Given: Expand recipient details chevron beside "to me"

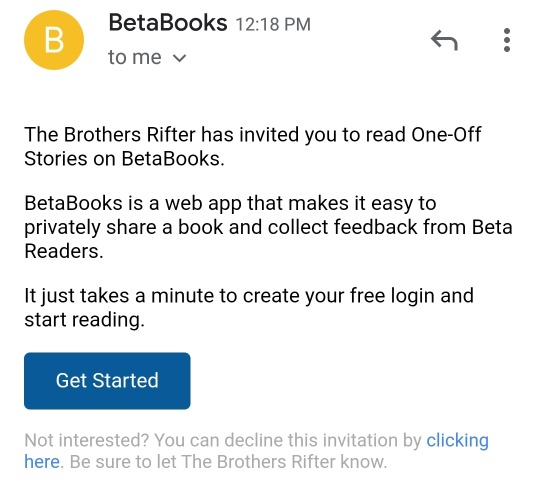Looking at the screenshot, I should (179, 58).
